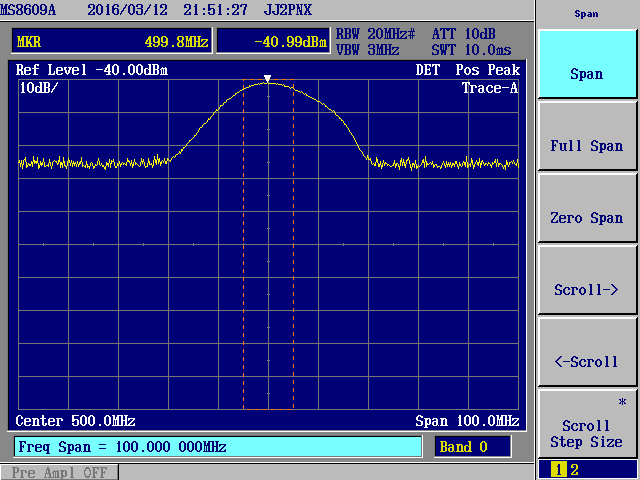Click the Scroll-> softkey

(x=587, y=280)
